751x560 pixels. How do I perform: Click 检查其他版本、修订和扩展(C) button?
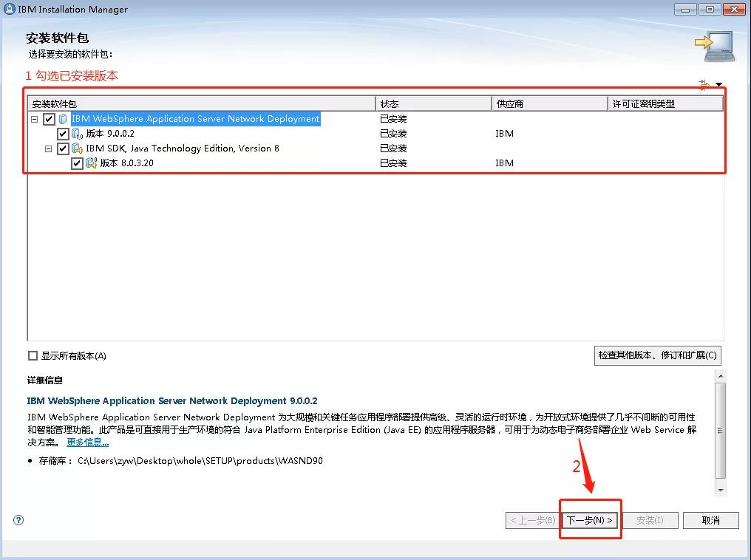click(658, 355)
